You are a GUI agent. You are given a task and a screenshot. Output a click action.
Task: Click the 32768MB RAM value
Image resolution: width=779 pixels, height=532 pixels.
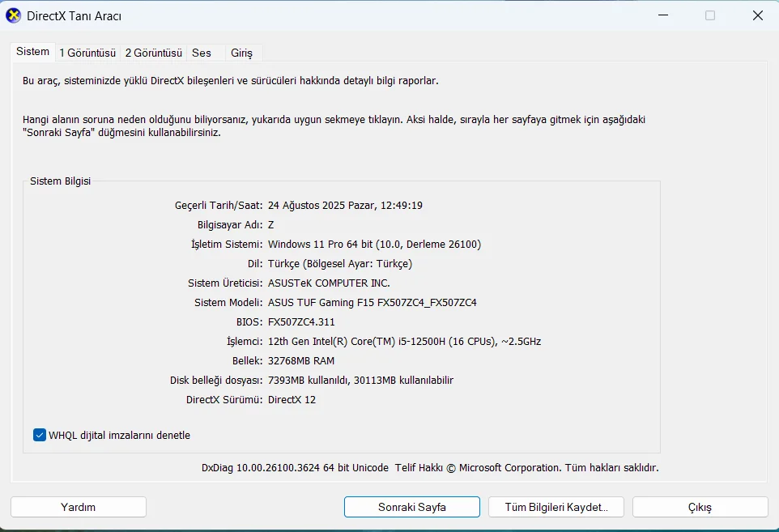pos(301,360)
